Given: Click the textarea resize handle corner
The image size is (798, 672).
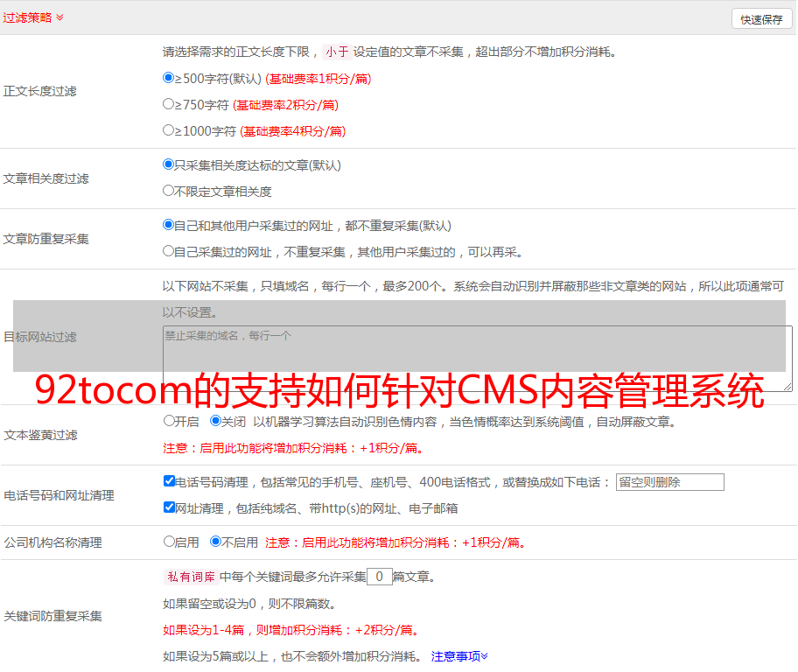Looking at the screenshot, I should (787, 388).
